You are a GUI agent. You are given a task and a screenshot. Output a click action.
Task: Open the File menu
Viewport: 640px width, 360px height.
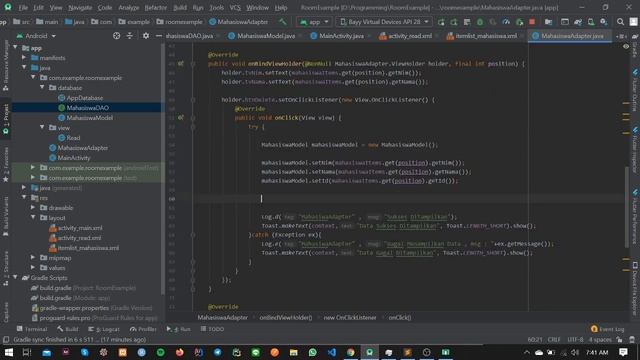(23, 8)
